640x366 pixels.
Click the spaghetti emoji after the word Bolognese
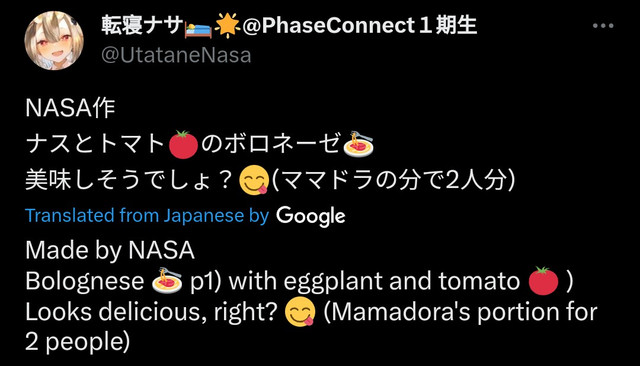[167, 280]
